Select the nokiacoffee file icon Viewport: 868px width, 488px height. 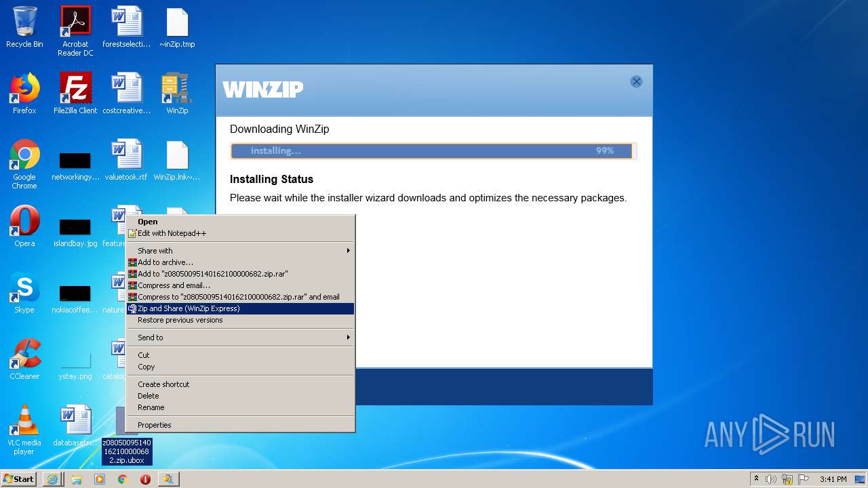(x=75, y=299)
